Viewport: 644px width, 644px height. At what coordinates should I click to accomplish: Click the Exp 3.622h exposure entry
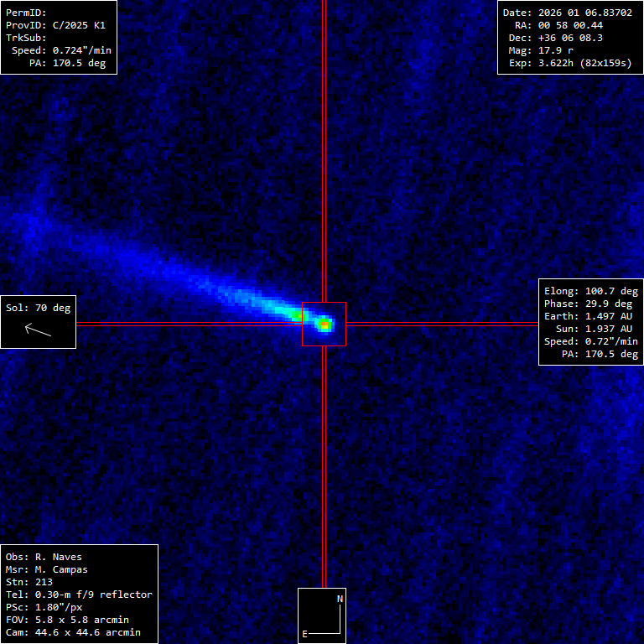(x=569, y=63)
